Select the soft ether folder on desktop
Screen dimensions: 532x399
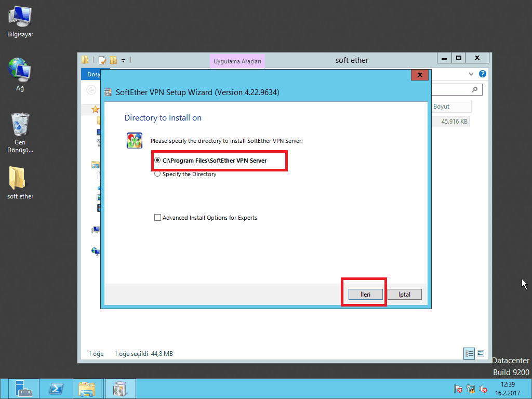click(20, 182)
